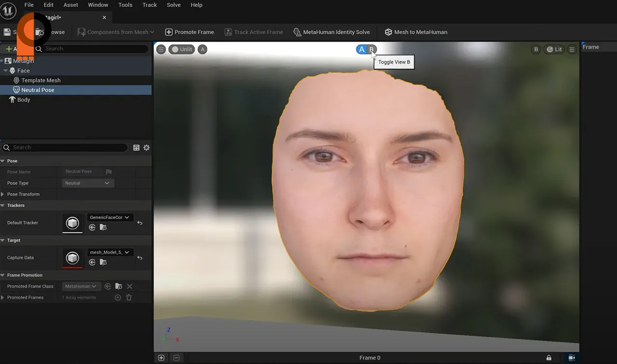This screenshot has height=364, width=617.
Task: Add element to Promoted Frames array
Action: tap(118, 298)
